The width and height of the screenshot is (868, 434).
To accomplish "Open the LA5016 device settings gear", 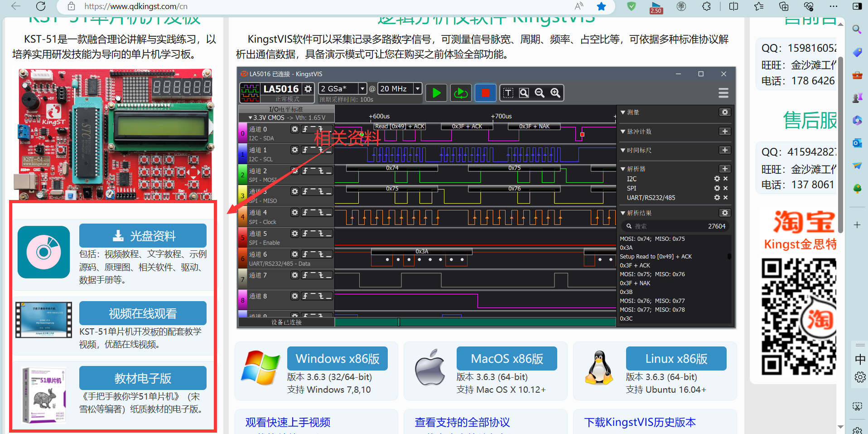I will click(x=308, y=88).
